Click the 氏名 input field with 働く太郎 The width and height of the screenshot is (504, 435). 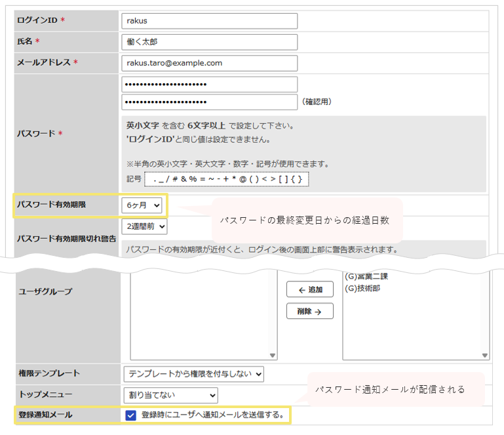(x=209, y=42)
